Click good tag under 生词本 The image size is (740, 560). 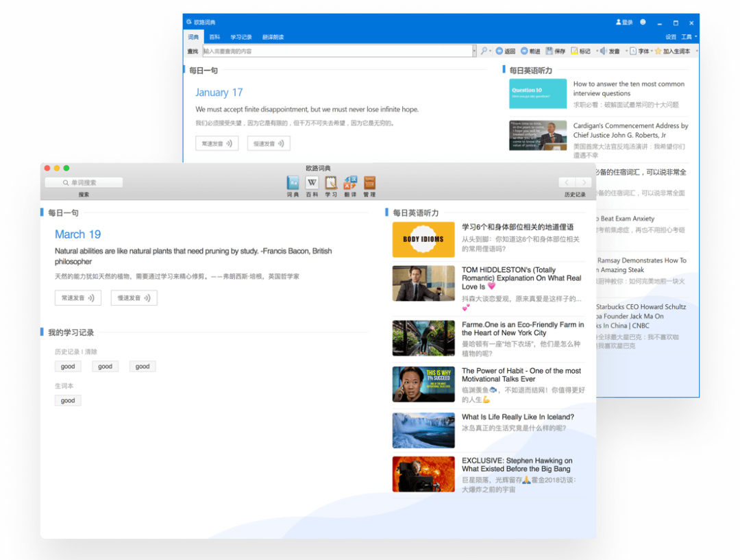click(68, 400)
